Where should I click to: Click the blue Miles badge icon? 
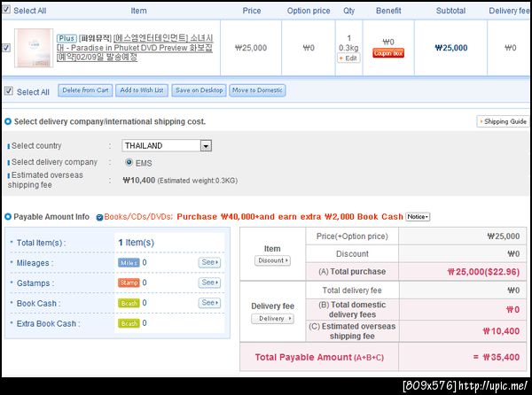tap(129, 263)
